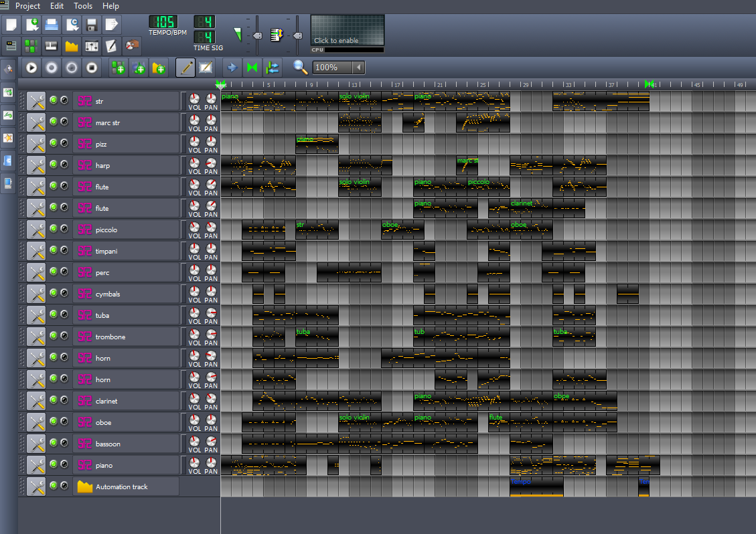Image resolution: width=756 pixels, height=534 pixels.
Task: Adjust the master volume slider
Action: click(257, 35)
